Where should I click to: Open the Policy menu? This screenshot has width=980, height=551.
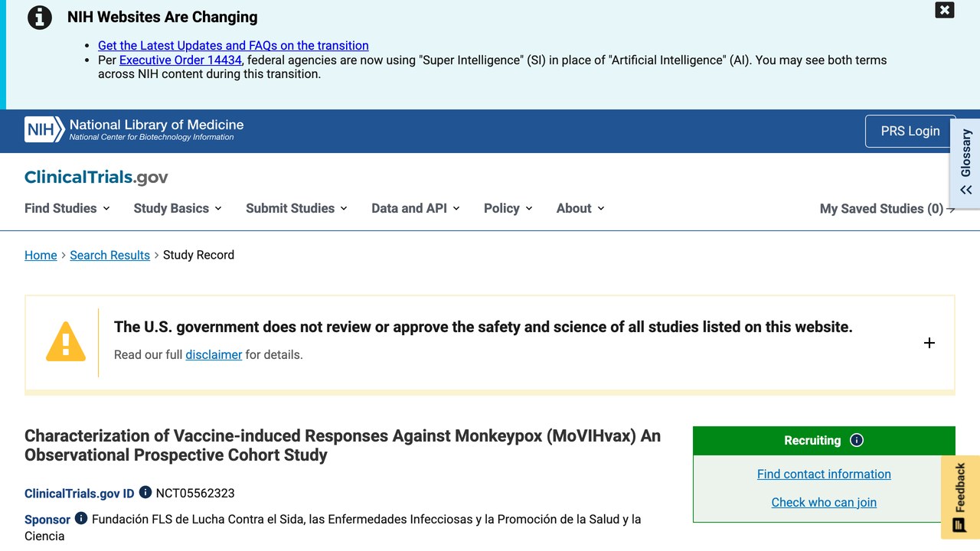pos(508,208)
